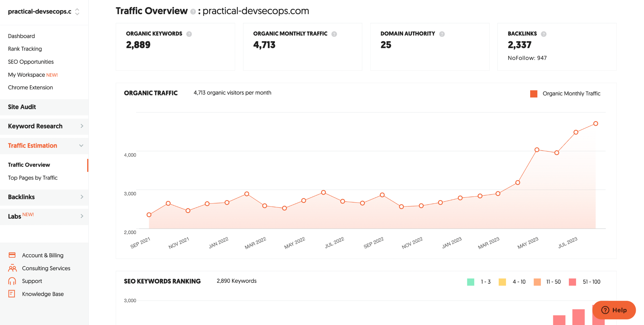The image size is (644, 325).
Task: Click the 4 - 10 yellow legend swatch
Action: [x=502, y=282]
